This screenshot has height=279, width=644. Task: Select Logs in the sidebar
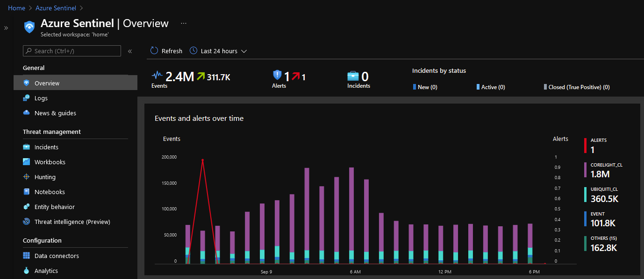click(41, 98)
